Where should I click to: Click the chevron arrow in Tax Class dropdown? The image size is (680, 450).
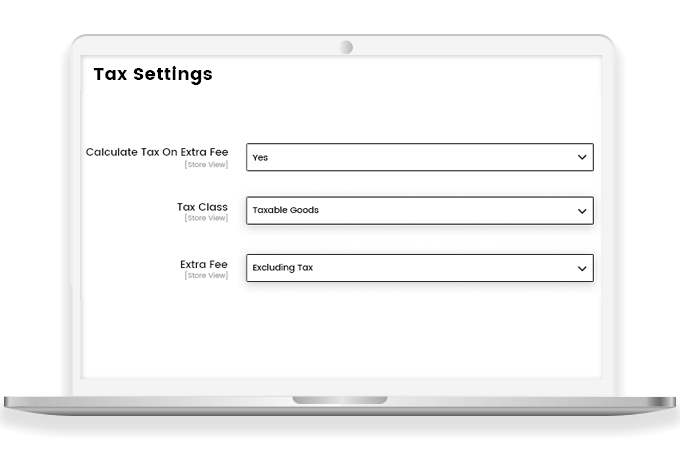point(582,211)
